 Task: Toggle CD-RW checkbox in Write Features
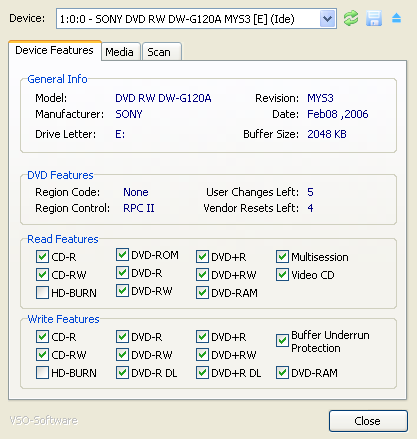pyautogui.click(x=42, y=355)
